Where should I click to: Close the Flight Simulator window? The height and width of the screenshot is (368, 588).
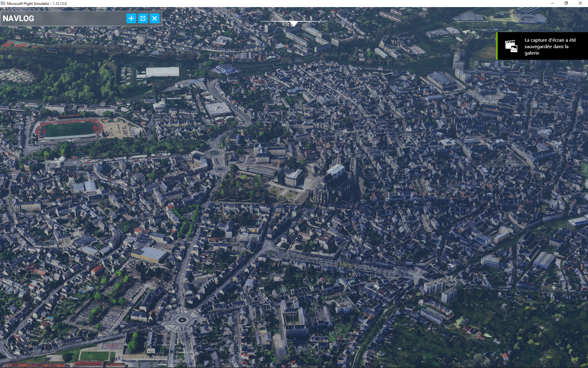pos(580,3)
